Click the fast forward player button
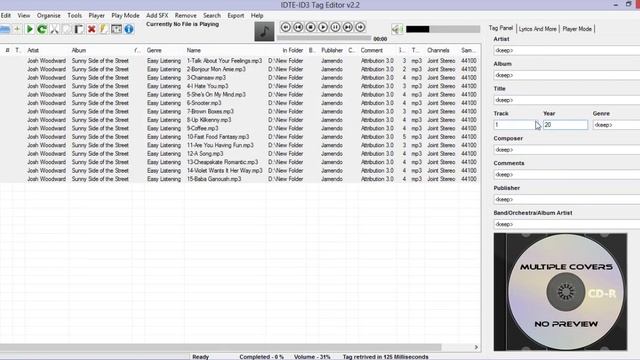Screen dimensions: 640x360 pyautogui.click(x=360, y=27)
